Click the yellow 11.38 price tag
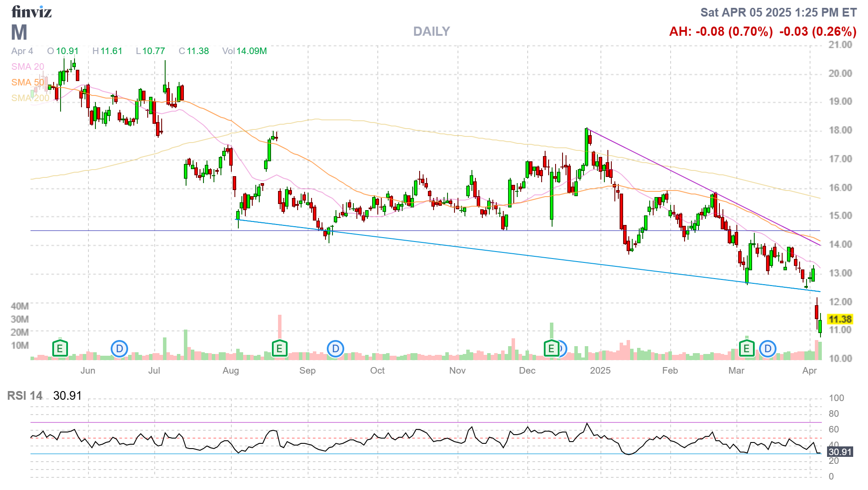The height and width of the screenshot is (490, 868). 840,320
